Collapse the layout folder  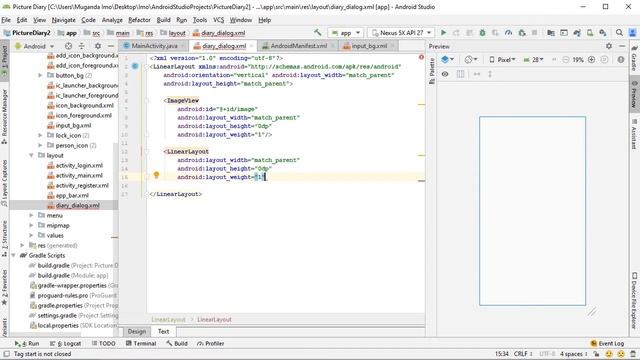pyautogui.click(x=31, y=155)
